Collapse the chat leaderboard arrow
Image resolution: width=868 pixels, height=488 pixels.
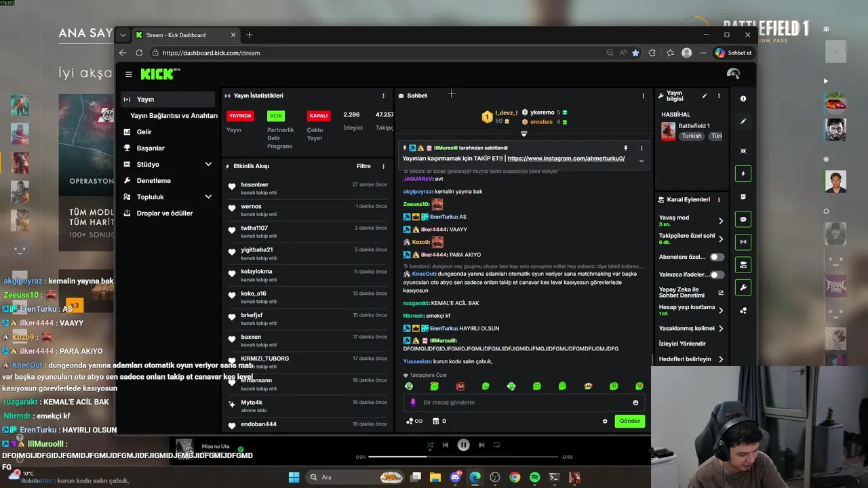tap(524, 134)
